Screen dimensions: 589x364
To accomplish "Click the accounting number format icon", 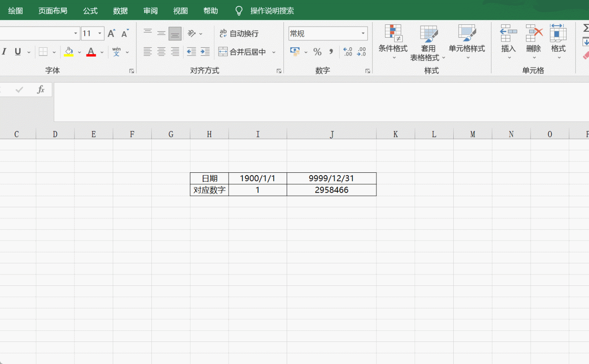I will click(x=295, y=52).
